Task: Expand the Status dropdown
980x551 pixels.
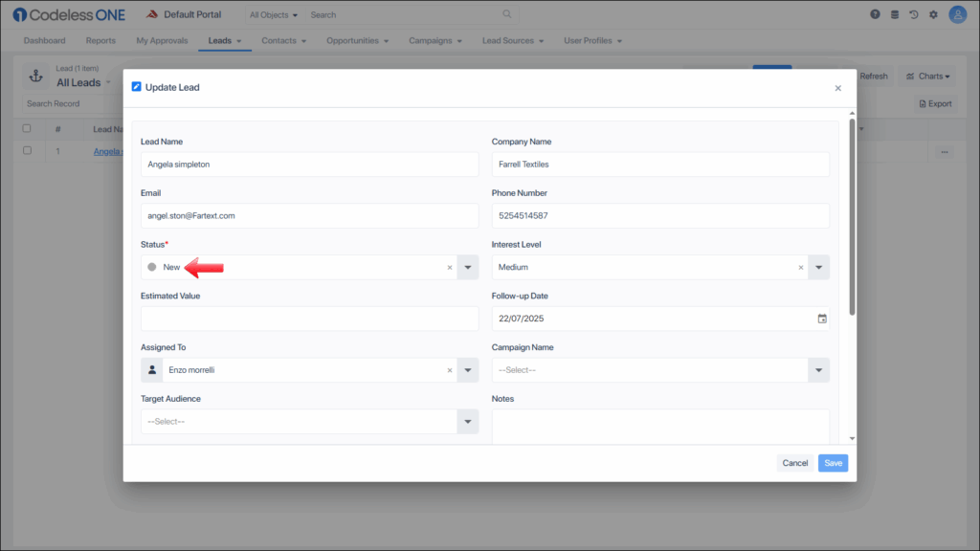Action: [x=468, y=268]
